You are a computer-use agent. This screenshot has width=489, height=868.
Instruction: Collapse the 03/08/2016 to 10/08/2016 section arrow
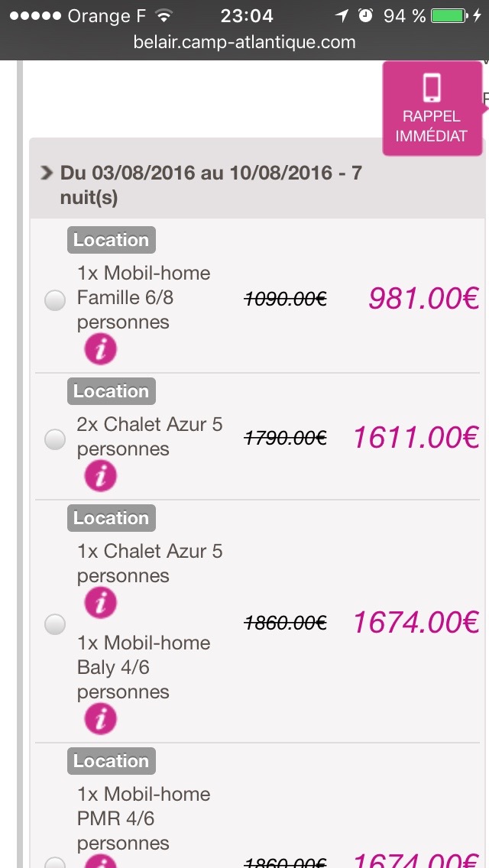(x=47, y=173)
